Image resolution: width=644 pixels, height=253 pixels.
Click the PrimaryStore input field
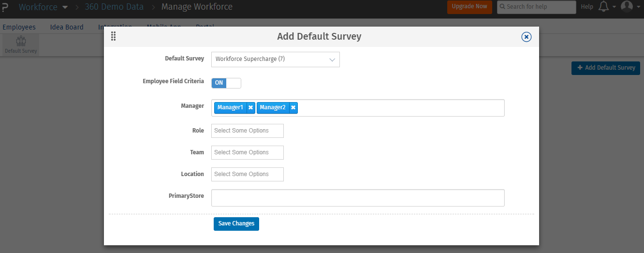pyautogui.click(x=358, y=198)
